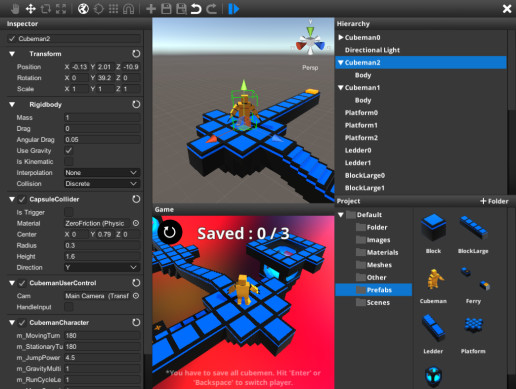Toggle the magnet snap icon
The image size is (516, 389).
pyautogui.click(x=129, y=9)
